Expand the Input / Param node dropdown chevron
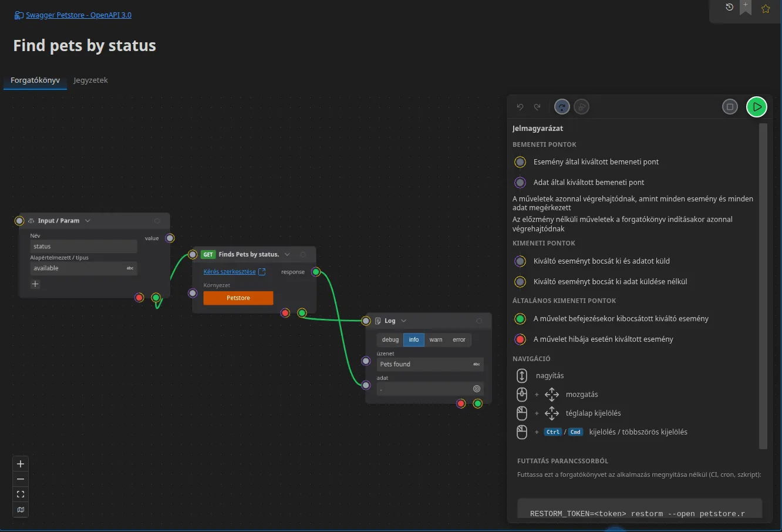 pyautogui.click(x=87, y=221)
